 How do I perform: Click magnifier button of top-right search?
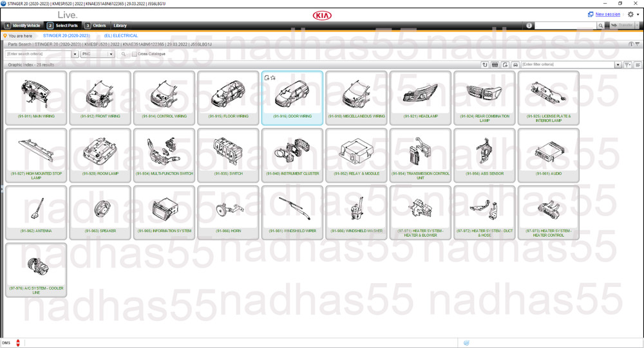(x=600, y=26)
